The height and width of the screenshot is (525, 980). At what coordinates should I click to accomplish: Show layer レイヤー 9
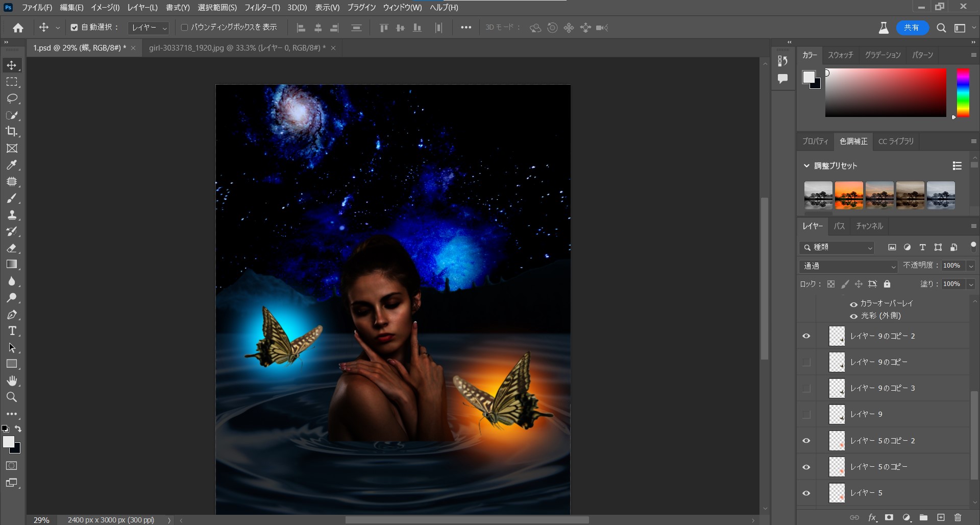point(806,414)
